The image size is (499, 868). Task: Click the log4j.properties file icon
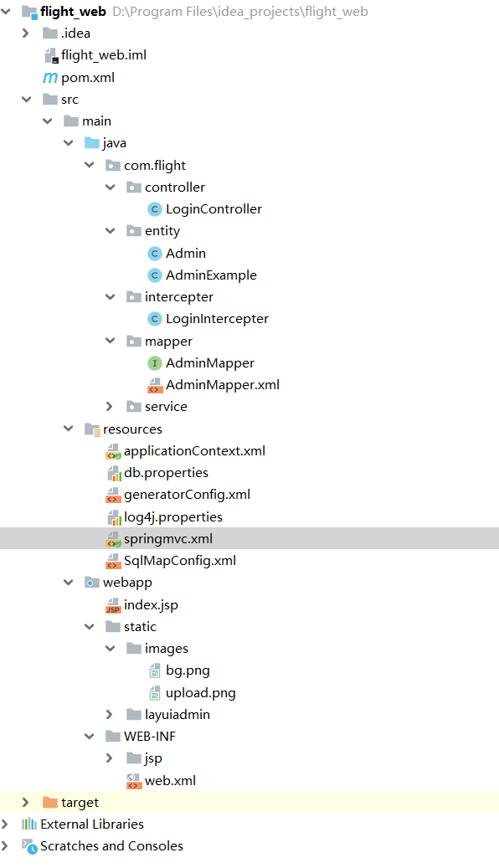(114, 517)
